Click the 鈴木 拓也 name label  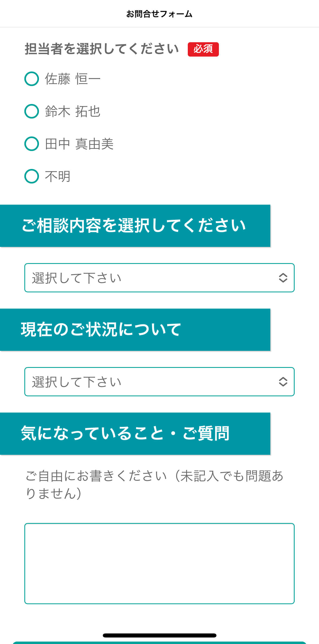[x=73, y=111]
